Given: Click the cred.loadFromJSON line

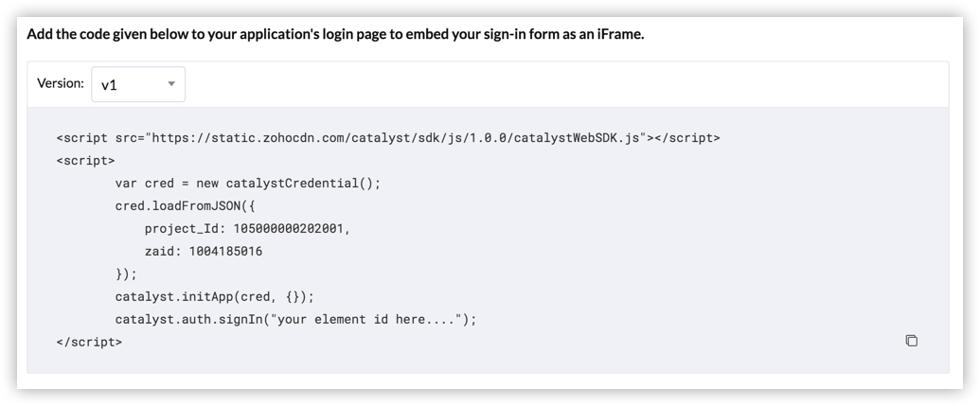Looking at the screenshot, I should (x=185, y=206).
